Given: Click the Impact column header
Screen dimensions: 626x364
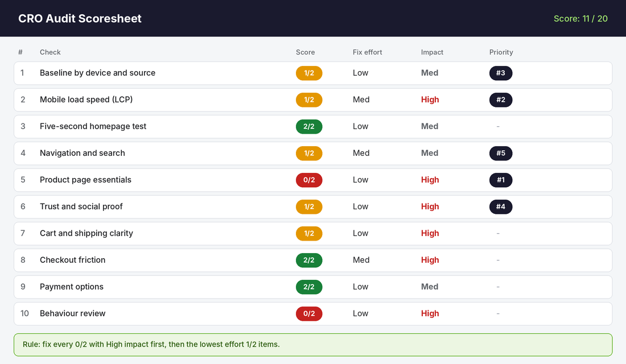Looking at the screenshot, I should point(432,52).
